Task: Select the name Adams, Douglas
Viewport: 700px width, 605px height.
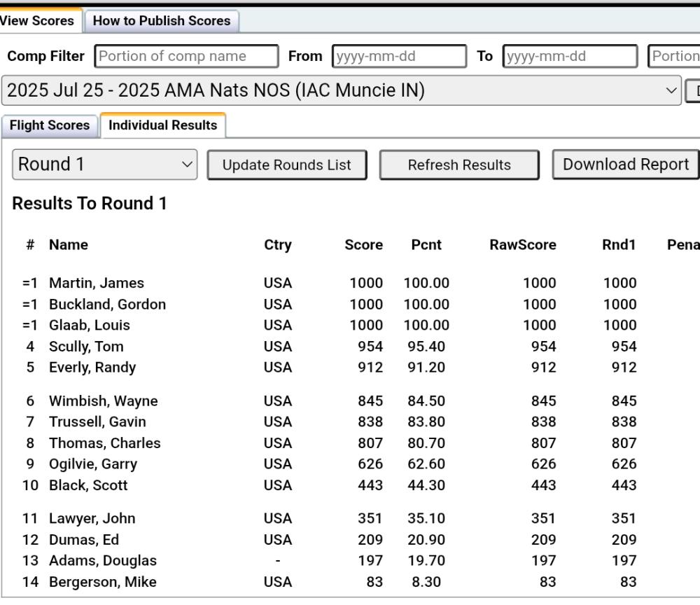Action: [103, 560]
